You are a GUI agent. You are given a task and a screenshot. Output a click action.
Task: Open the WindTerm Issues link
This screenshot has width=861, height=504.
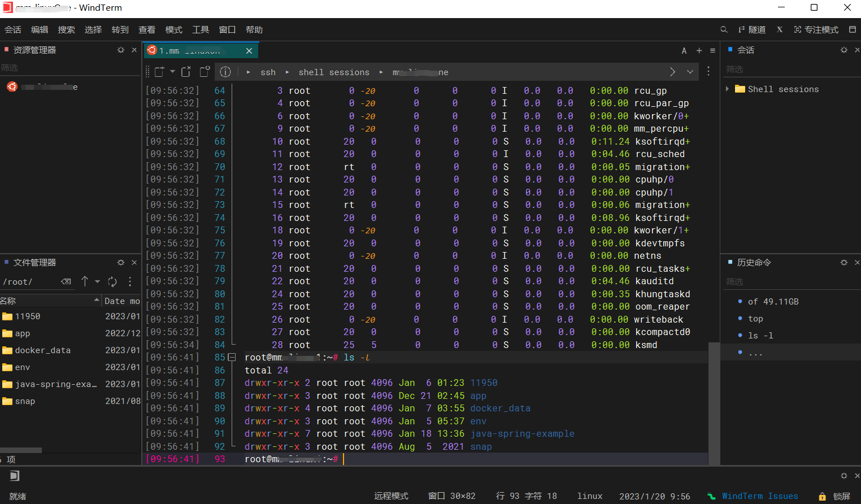[760, 496]
